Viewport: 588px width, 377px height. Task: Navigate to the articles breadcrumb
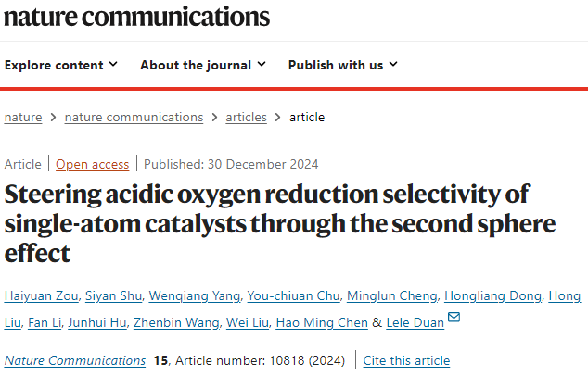(x=246, y=118)
